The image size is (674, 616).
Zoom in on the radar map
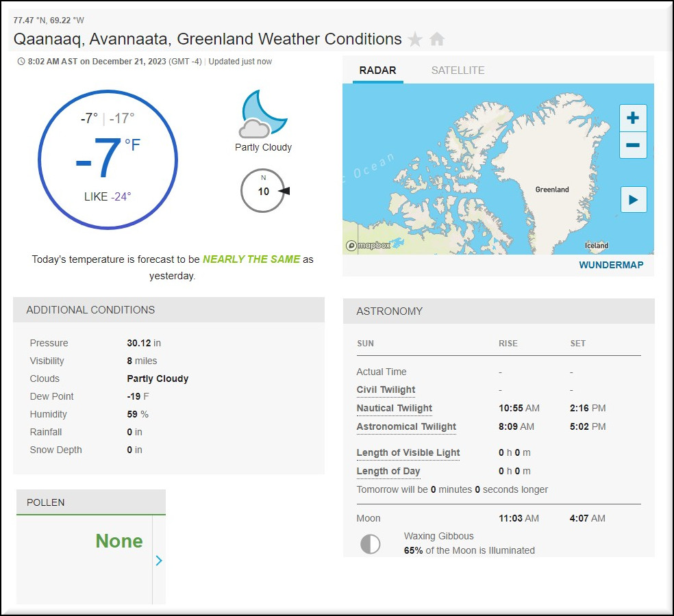click(632, 118)
